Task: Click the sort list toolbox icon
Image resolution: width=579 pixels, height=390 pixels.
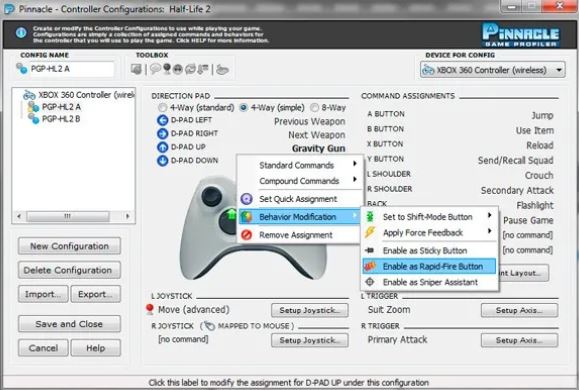Action: [x=203, y=69]
